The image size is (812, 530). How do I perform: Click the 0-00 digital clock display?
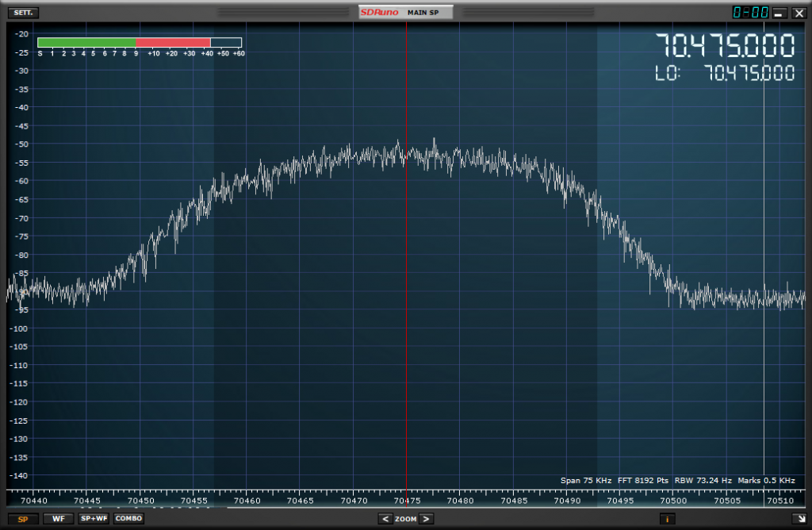point(750,13)
